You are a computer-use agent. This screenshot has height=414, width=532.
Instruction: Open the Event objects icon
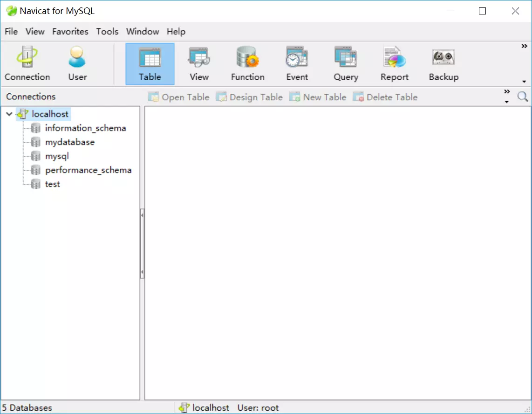point(297,63)
